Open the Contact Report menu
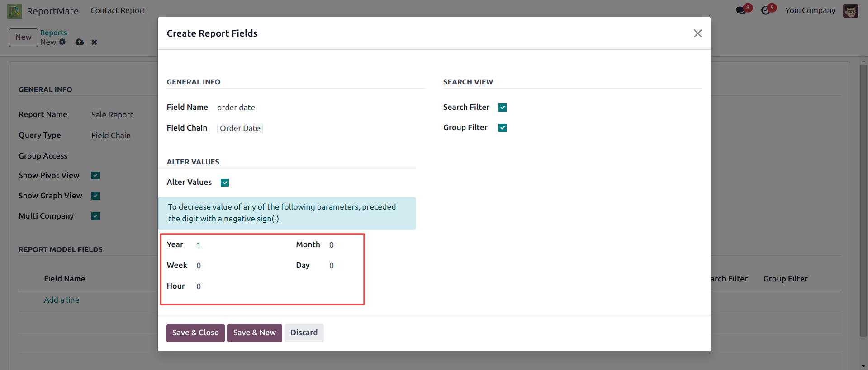The width and height of the screenshot is (868, 370). click(118, 10)
